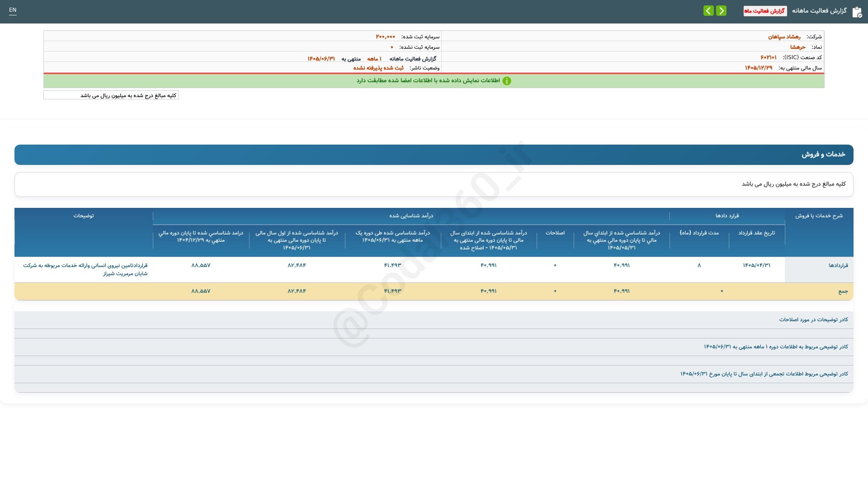
Task: Go to the previous report with left arrow
Action: [708, 10]
